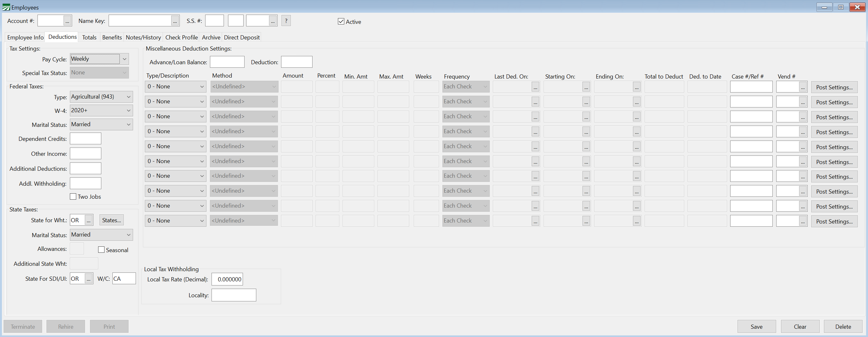Open the Name Key lookup ellipsis button
The height and width of the screenshot is (337, 868).
coord(175,21)
